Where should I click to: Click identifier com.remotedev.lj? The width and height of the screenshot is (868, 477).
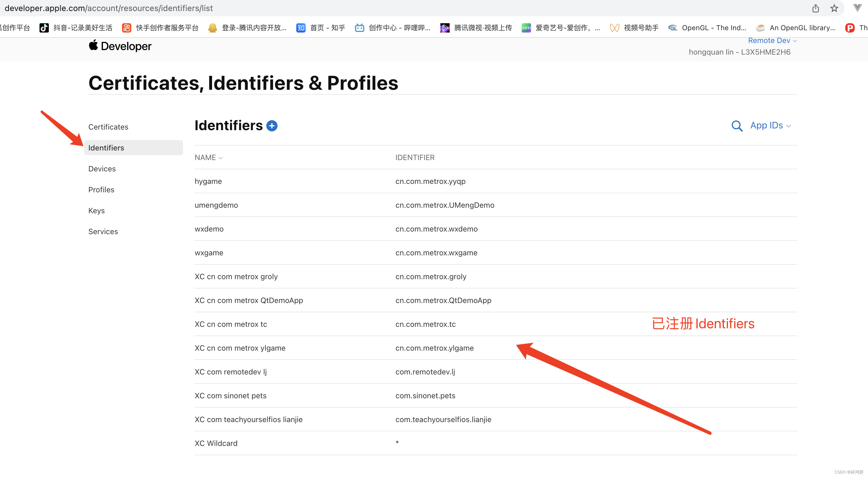(425, 372)
